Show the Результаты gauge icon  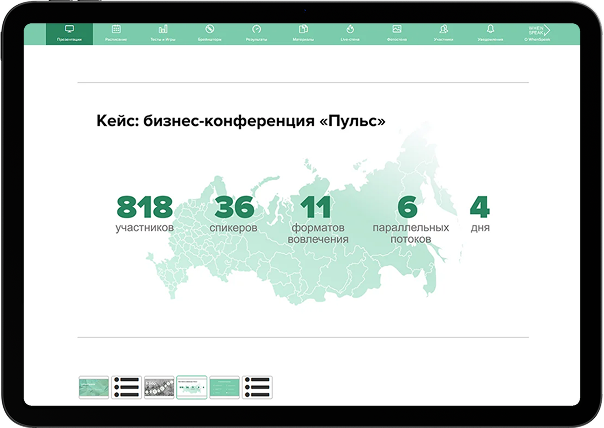coord(256,33)
